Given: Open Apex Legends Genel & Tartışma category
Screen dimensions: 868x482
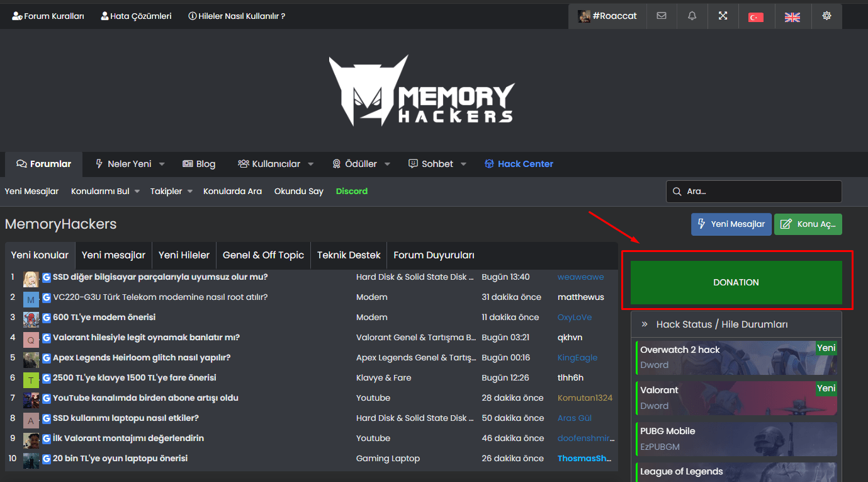Looking at the screenshot, I should click(416, 358).
